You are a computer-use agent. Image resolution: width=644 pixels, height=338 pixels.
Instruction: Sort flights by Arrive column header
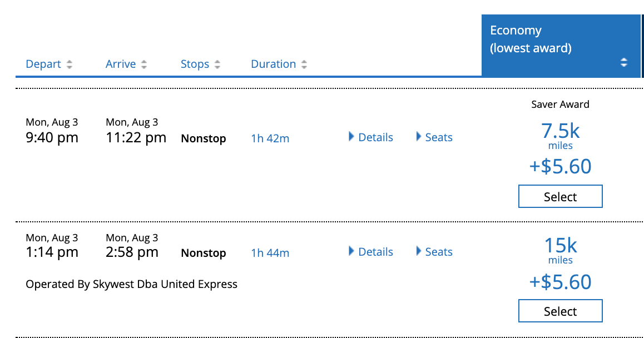tap(121, 64)
